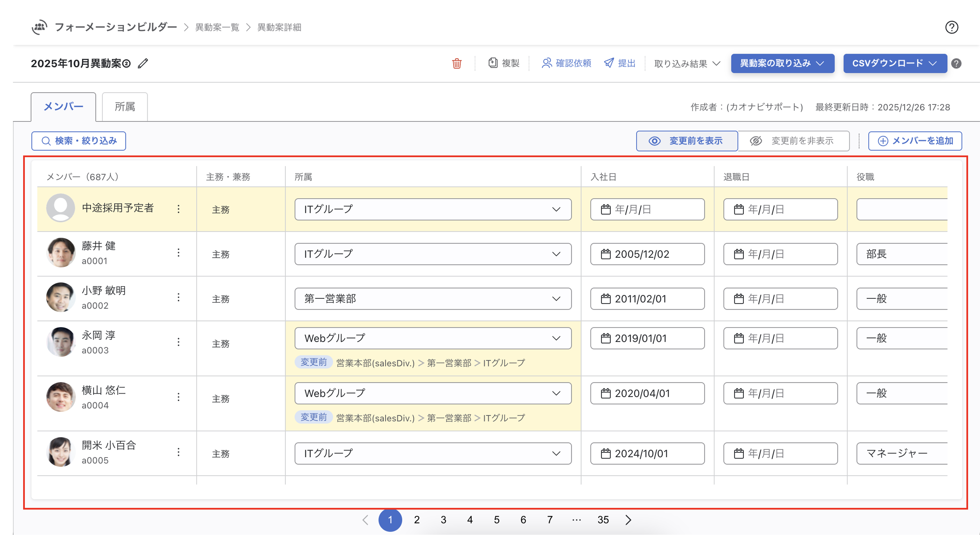Click the 検索・絞り込み button

coord(78,141)
